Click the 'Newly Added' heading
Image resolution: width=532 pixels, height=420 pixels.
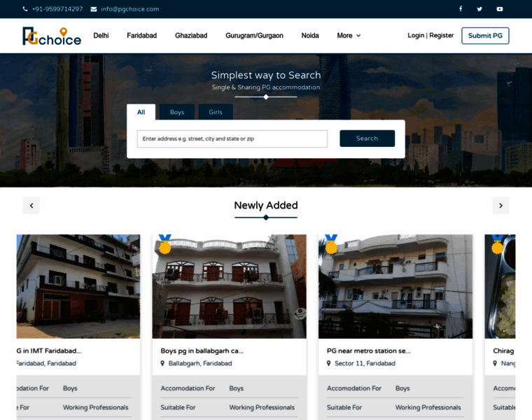pos(266,205)
